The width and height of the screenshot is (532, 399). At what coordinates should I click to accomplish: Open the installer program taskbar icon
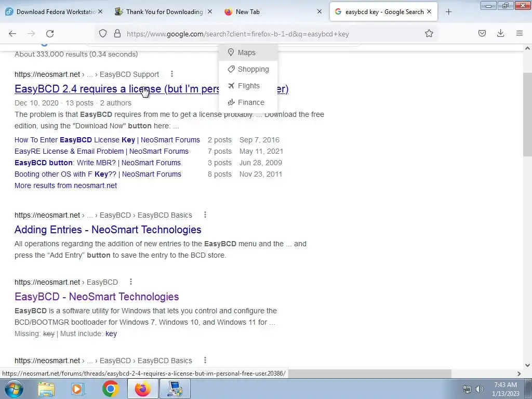point(175,389)
